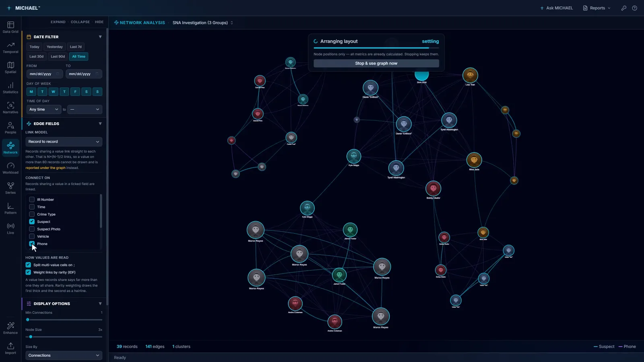
Task: Click the Network Analysis breadcrumb icon
Action: (x=116, y=23)
